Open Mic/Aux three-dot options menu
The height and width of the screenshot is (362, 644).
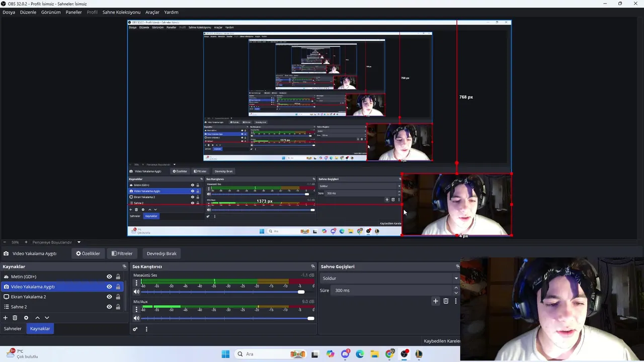pos(136,309)
